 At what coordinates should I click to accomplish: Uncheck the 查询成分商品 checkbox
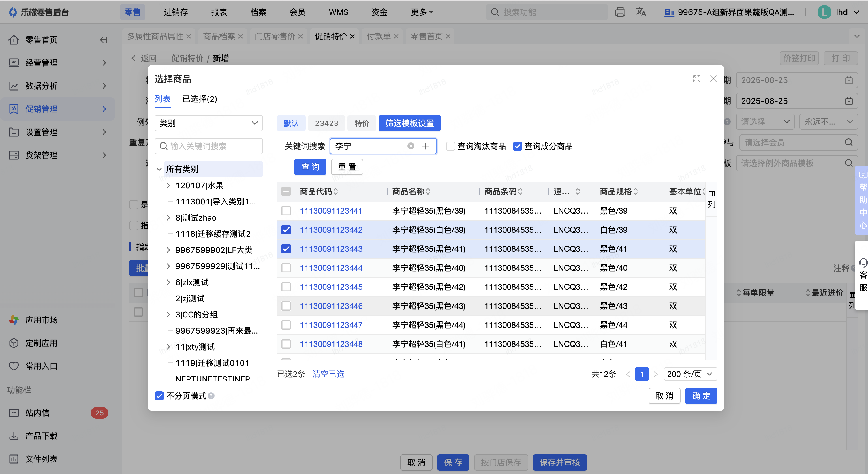(x=517, y=146)
